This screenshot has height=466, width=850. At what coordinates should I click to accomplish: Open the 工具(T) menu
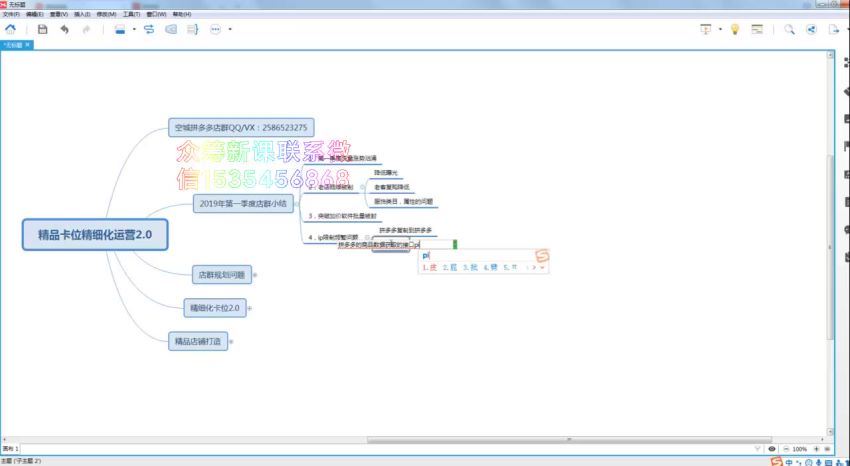[131, 14]
